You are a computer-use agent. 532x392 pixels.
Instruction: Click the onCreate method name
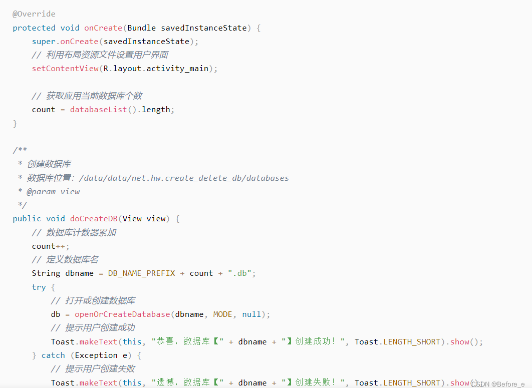pyautogui.click(x=103, y=28)
